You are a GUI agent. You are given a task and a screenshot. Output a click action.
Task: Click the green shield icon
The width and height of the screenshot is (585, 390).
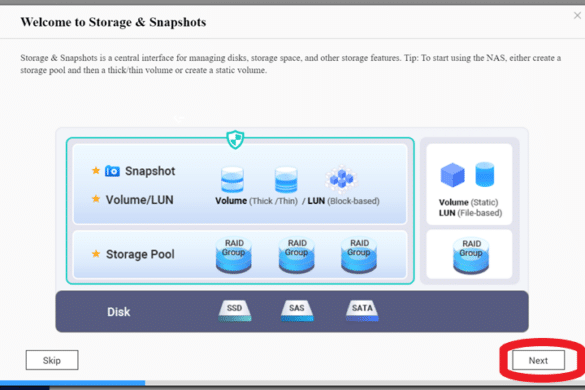(x=235, y=140)
